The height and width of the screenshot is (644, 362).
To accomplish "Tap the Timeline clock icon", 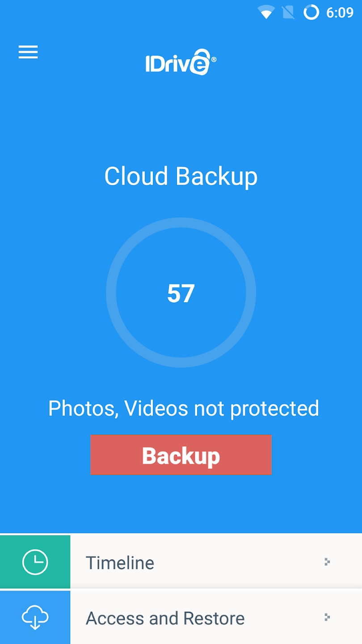I will point(35,562).
